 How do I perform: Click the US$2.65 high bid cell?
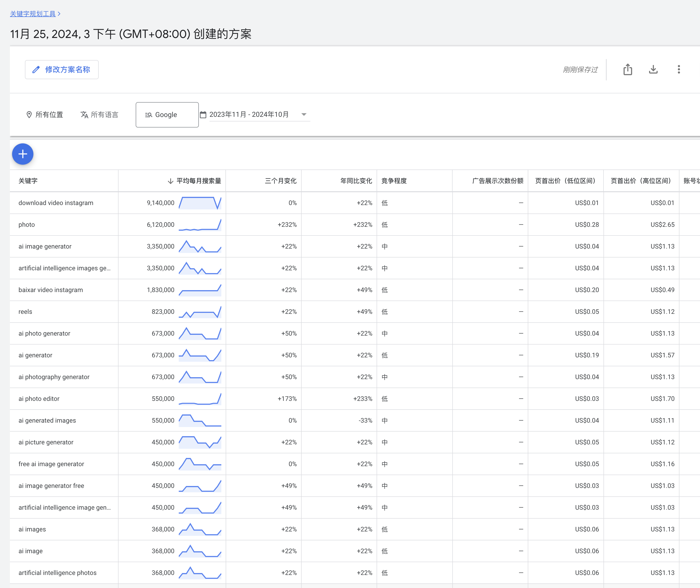pos(662,225)
